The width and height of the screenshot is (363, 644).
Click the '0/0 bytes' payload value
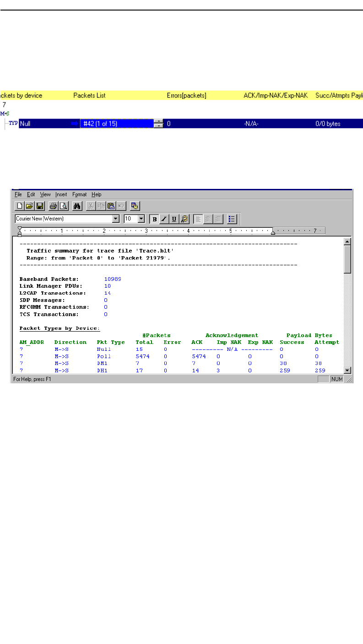328,123
